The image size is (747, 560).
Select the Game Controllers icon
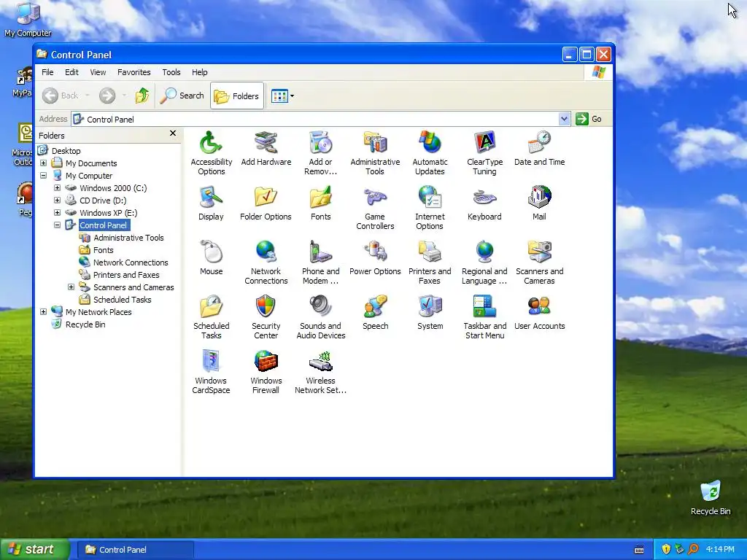tap(375, 208)
